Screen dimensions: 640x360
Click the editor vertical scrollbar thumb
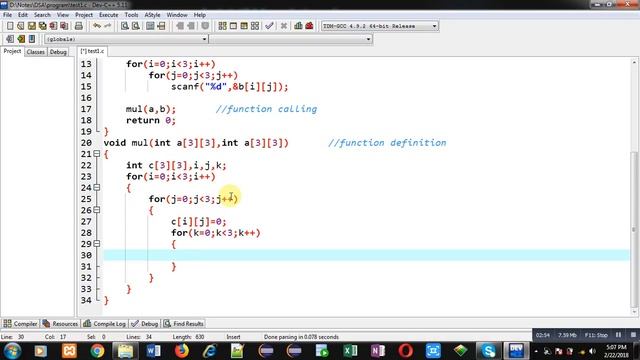click(x=634, y=231)
